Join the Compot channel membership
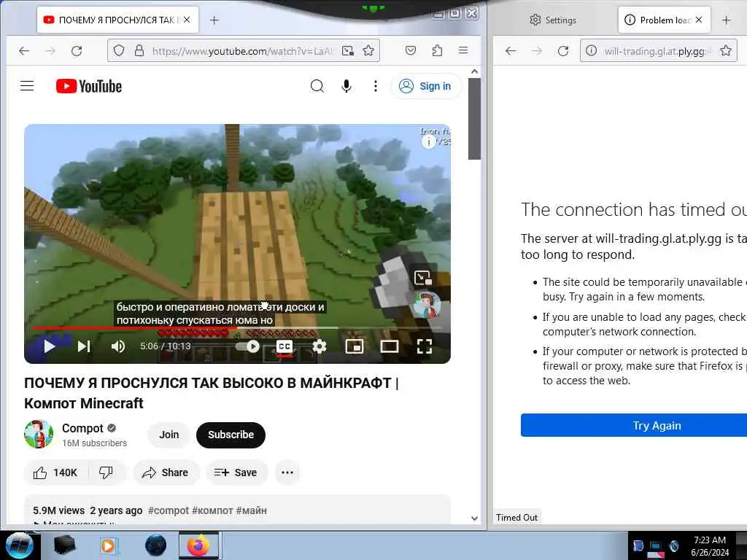 169,435
